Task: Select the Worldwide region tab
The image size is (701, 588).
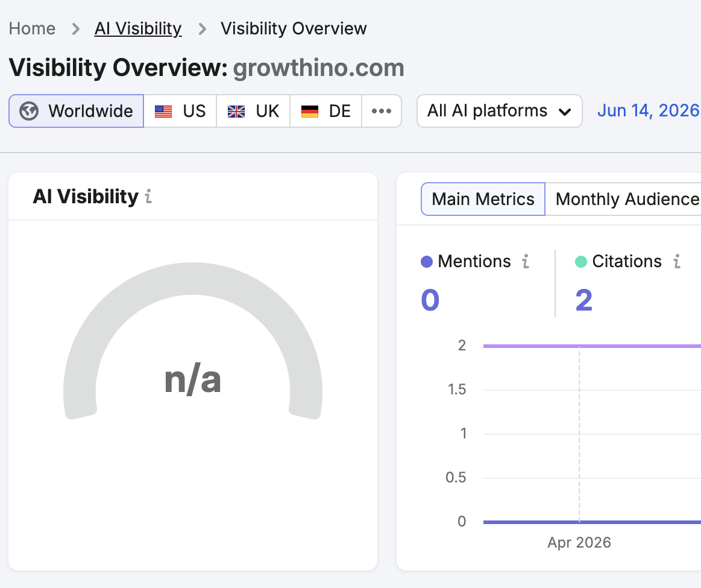Action: (x=76, y=111)
